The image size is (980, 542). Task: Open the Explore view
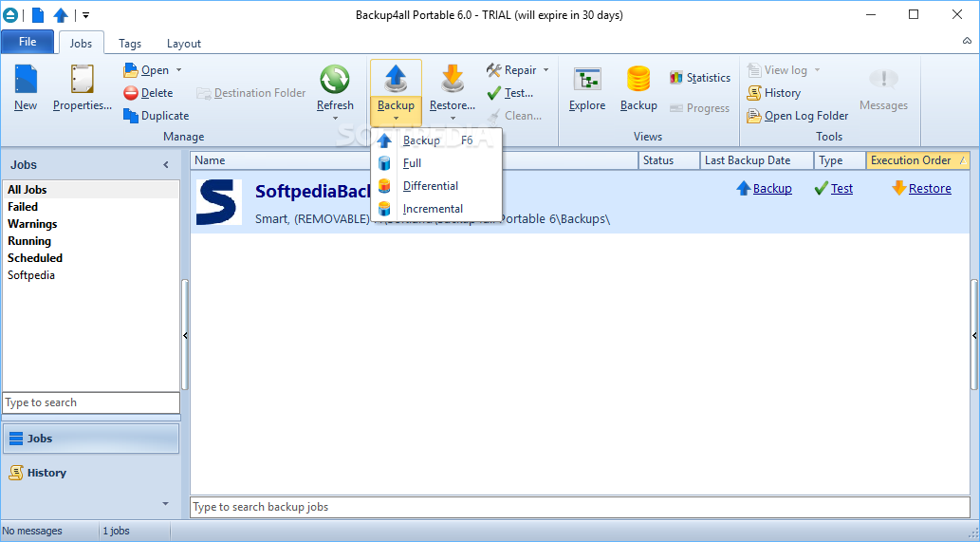587,88
